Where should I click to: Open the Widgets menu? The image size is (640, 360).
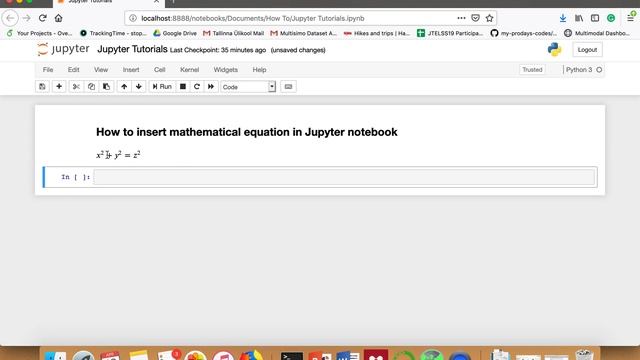point(226,70)
